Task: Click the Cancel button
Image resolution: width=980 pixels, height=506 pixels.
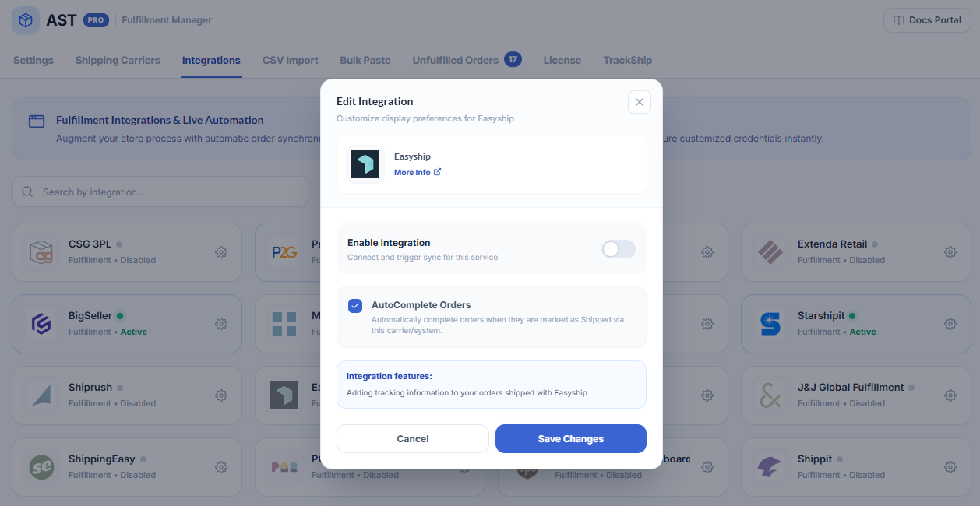Action: 413,438
